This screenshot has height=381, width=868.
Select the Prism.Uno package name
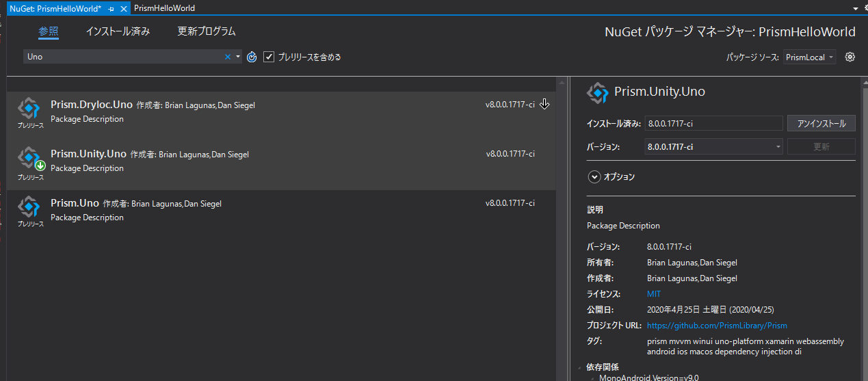(75, 203)
